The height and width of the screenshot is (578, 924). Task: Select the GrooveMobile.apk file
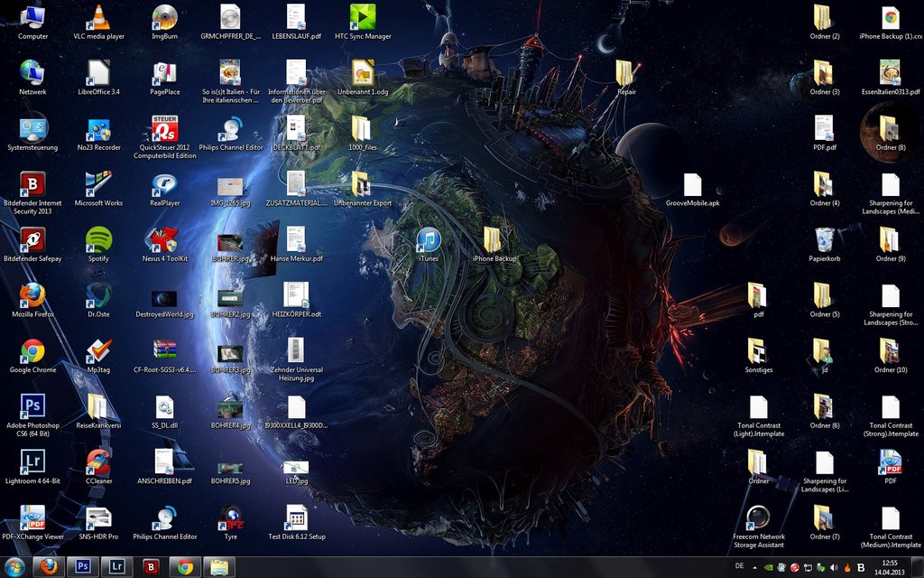tap(692, 185)
